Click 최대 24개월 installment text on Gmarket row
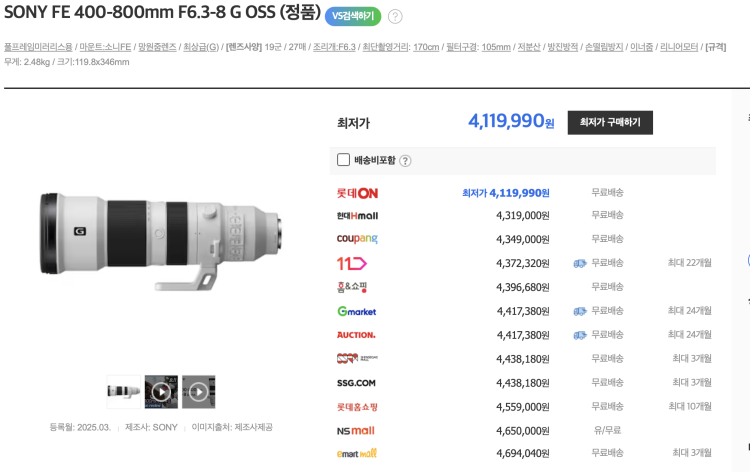Screen dimensions: 750x472 coord(690,311)
